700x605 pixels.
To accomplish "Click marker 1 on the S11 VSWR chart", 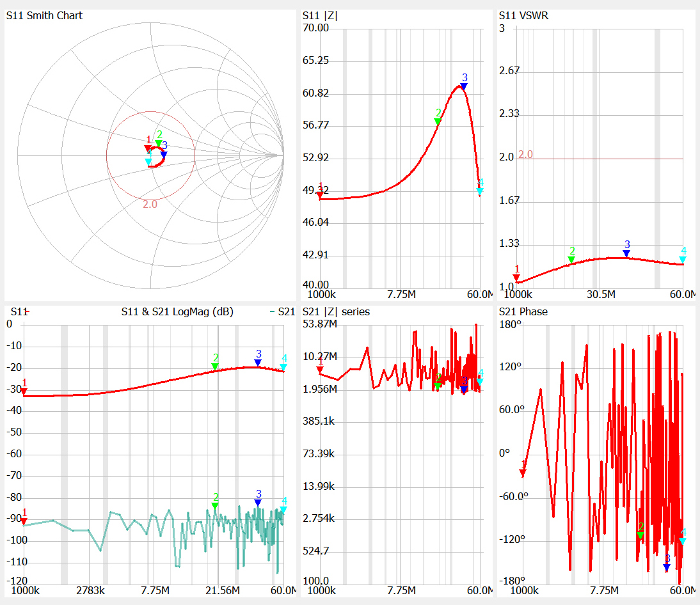I will click(x=517, y=277).
